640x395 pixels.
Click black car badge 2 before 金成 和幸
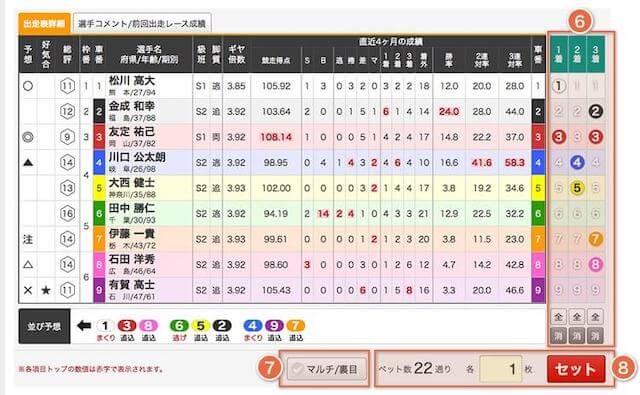[99, 111]
